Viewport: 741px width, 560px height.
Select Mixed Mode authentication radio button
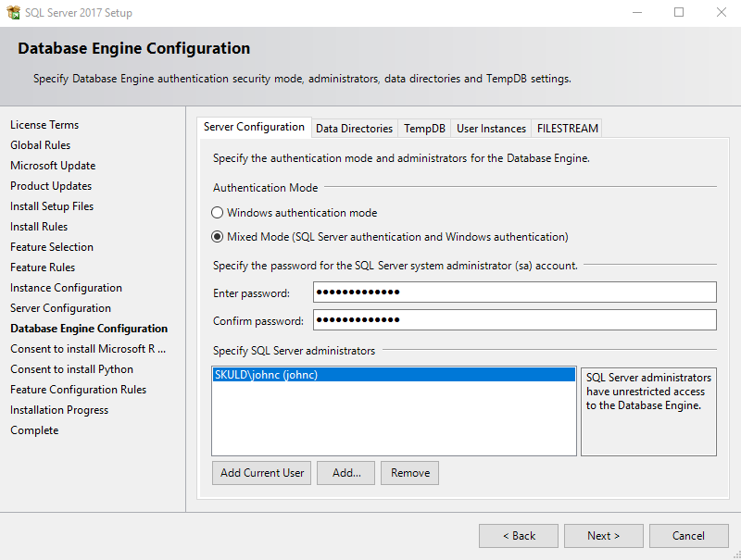point(217,237)
